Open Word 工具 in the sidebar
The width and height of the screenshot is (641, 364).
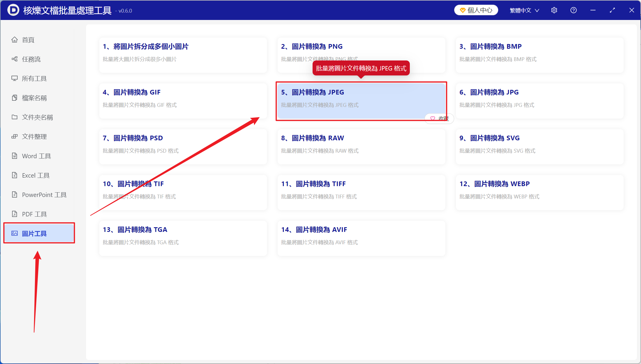(39, 156)
